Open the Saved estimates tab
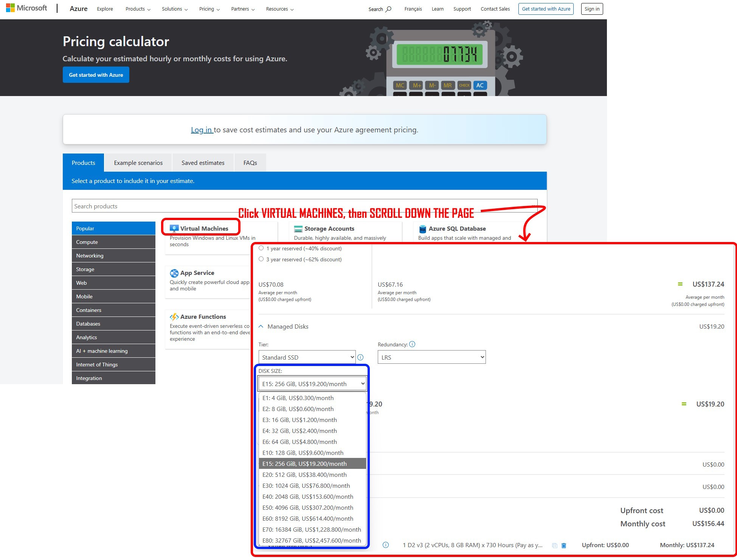 click(x=203, y=163)
